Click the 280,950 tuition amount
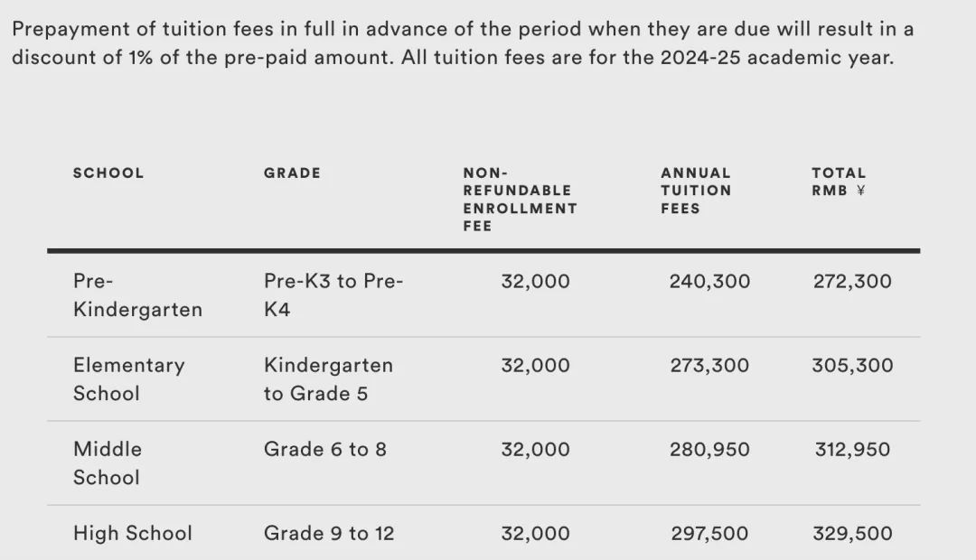The image size is (976, 560). tap(709, 449)
